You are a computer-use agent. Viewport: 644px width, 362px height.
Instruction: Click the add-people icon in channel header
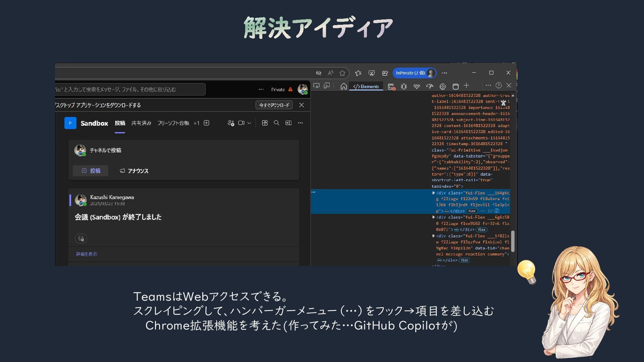pyautogui.click(x=231, y=123)
